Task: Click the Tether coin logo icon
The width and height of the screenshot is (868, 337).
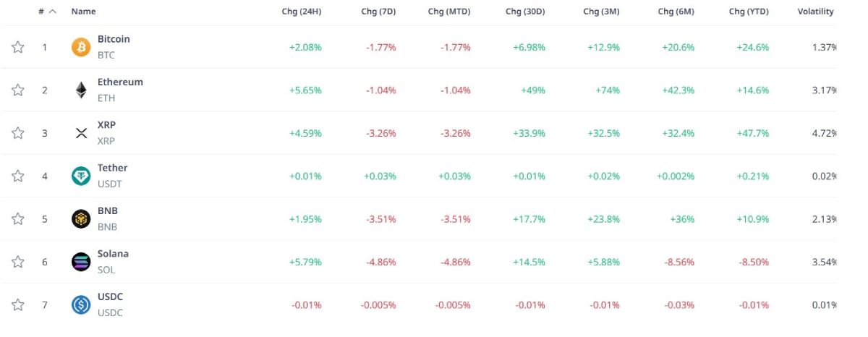Action: point(81,176)
